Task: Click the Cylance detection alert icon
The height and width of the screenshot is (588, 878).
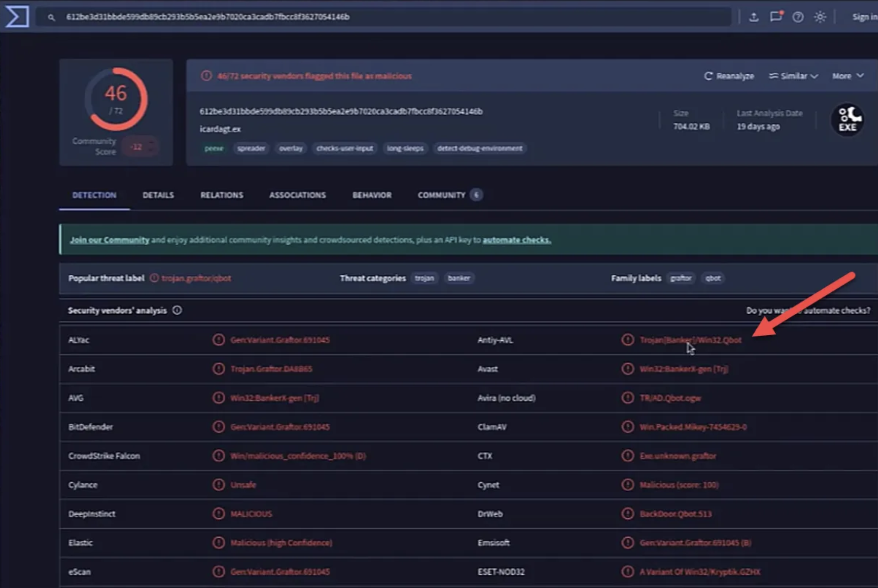Action: (x=218, y=485)
